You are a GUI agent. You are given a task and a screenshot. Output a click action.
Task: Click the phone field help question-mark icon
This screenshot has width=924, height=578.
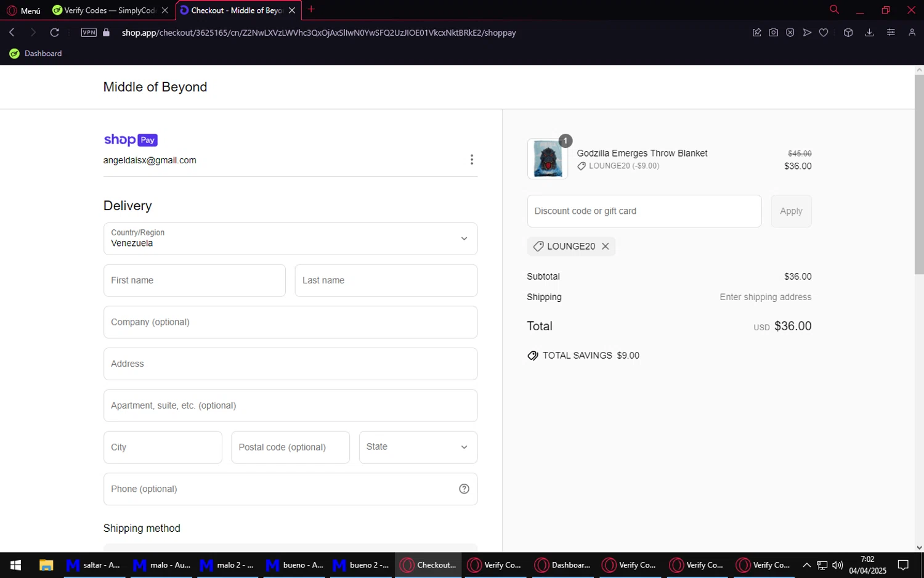pos(464,489)
